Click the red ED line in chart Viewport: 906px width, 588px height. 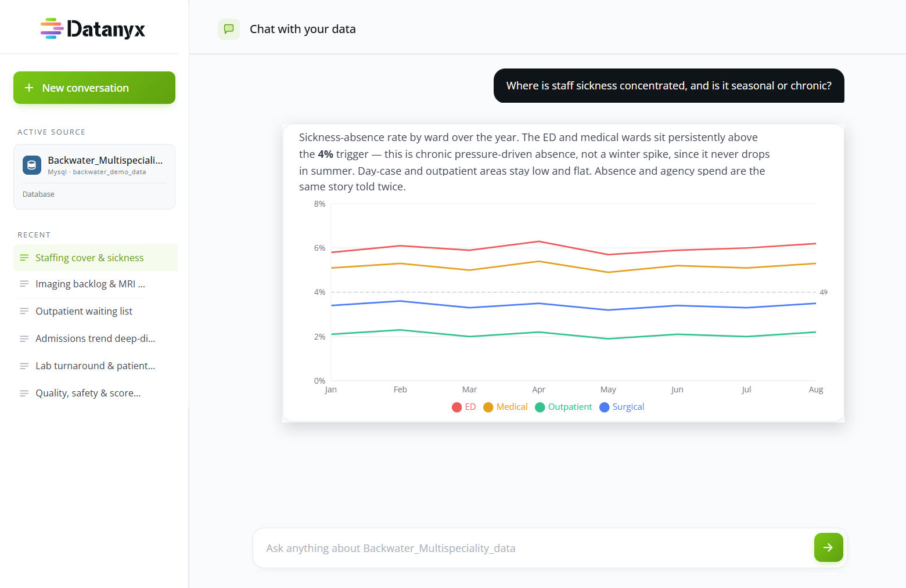(x=573, y=248)
